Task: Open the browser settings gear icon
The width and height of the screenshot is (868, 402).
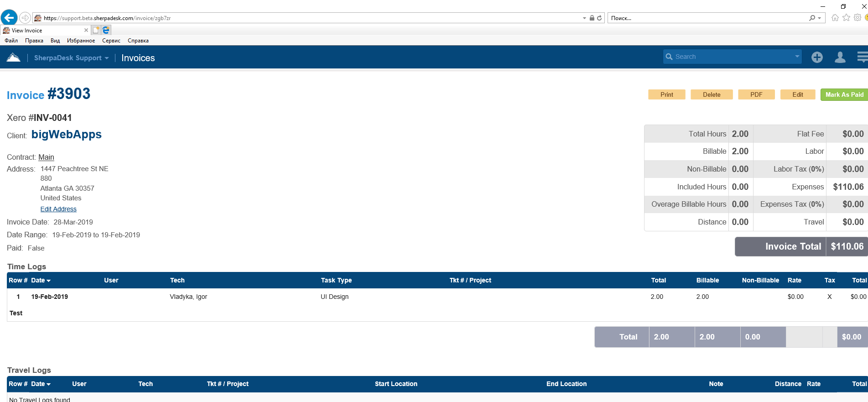Action: pos(858,18)
